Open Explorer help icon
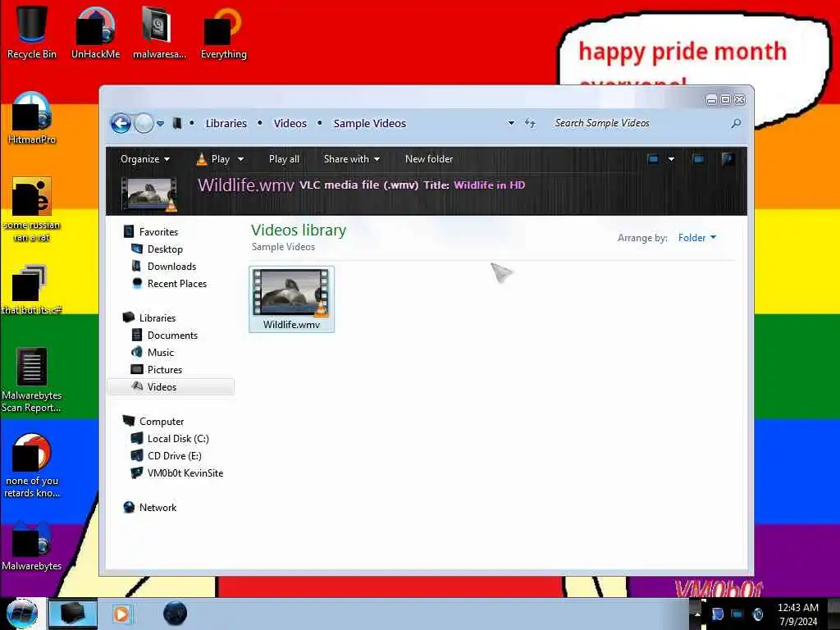The image size is (840, 630). (728, 158)
